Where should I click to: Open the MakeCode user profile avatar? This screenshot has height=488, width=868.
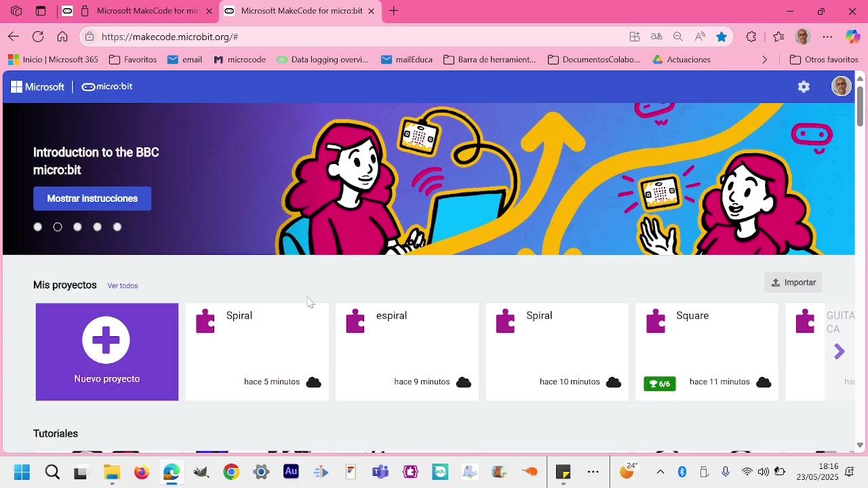[x=842, y=86]
